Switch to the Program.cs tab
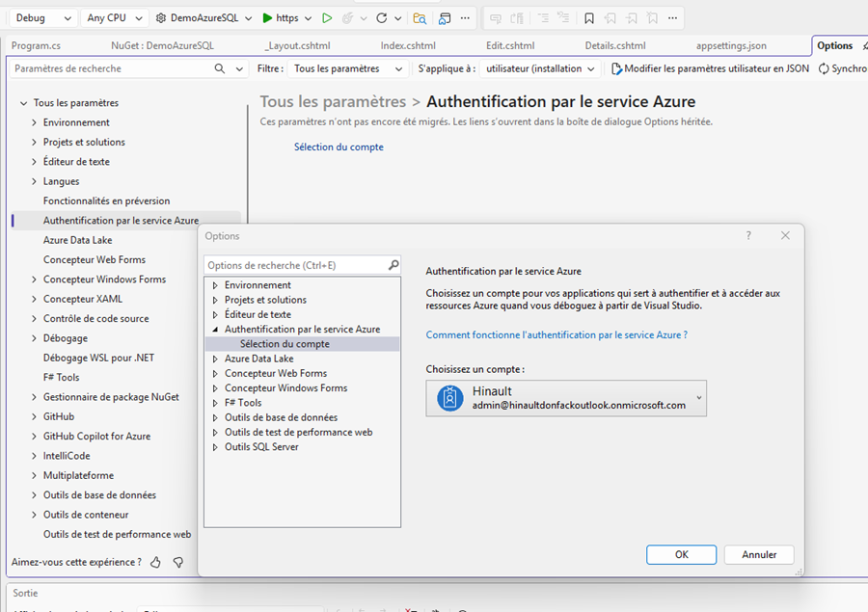 tap(36, 45)
